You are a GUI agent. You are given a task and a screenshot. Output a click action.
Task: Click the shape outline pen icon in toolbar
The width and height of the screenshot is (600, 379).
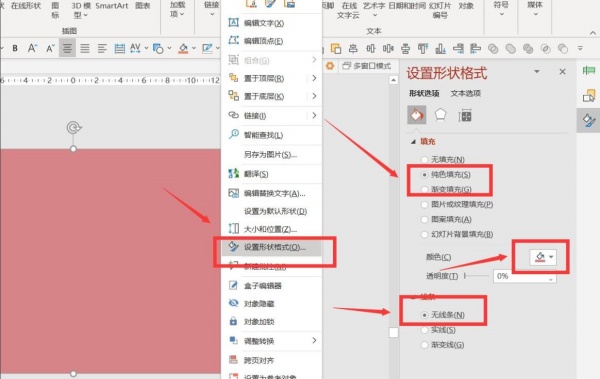207,49
